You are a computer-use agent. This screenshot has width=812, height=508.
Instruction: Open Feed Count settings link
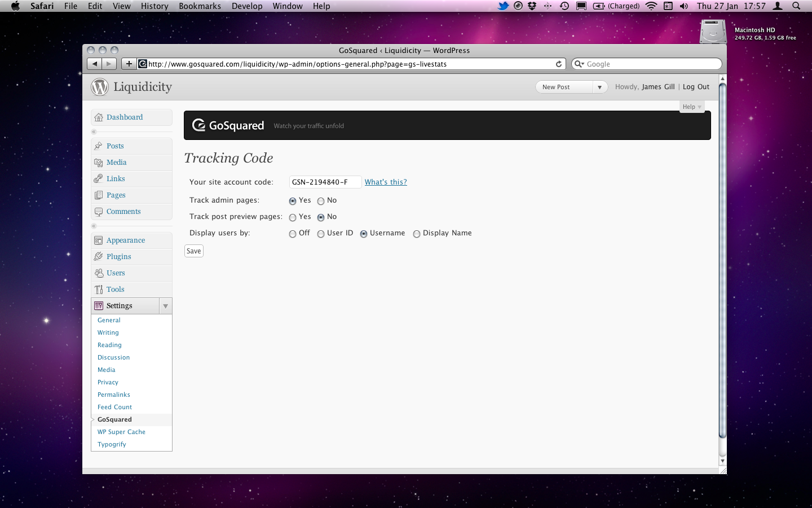pyautogui.click(x=114, y=407)
